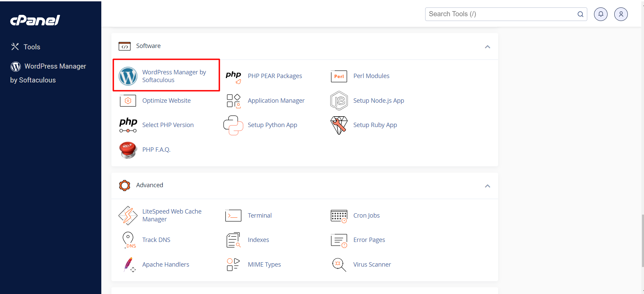This screenshot has width=644, height=294.
Task: Click the LiteSpeed Web Cache Manager icon
Action: (x=128, y=216)
